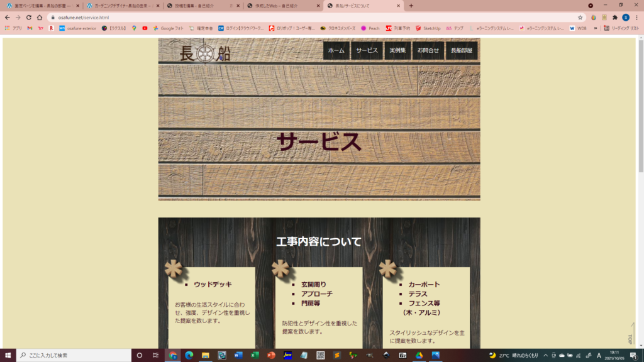
Task: Open a new tab with the plus icon
Action: [x=411, y=6]
